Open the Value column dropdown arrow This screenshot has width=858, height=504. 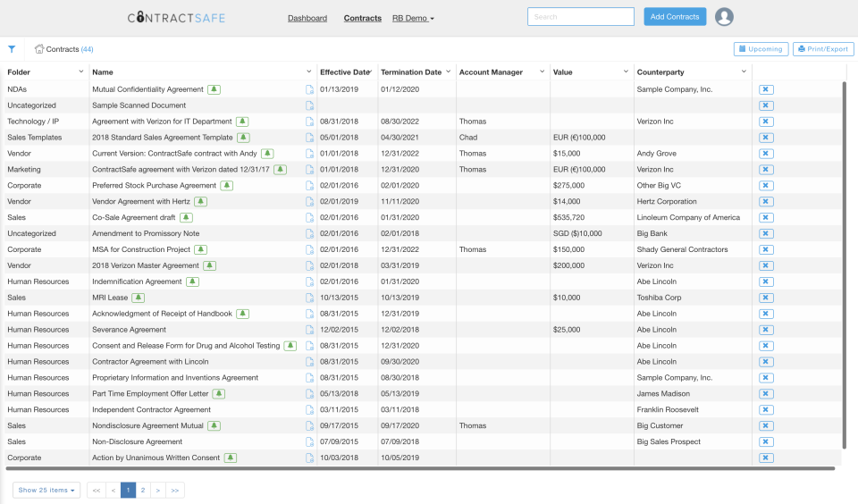626,71
